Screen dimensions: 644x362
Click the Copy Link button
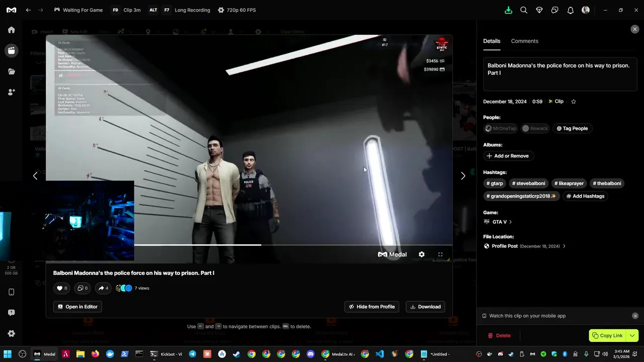(608, 335)
